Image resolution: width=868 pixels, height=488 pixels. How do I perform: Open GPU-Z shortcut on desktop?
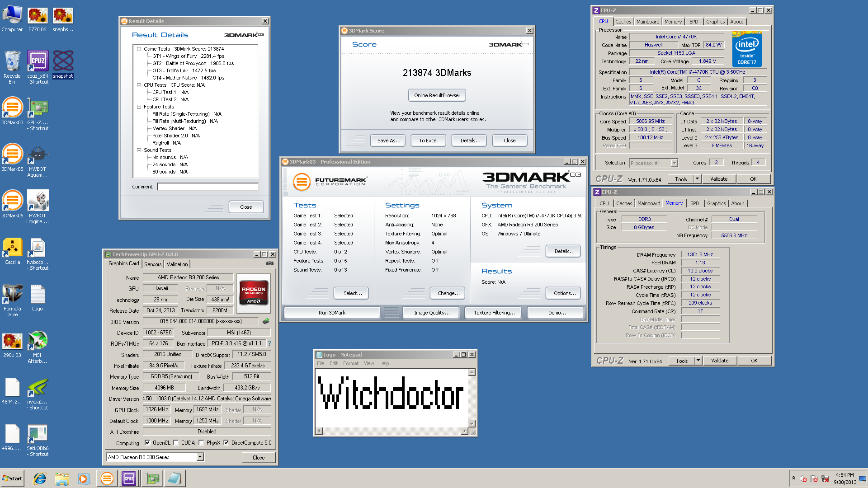pyautogui.click(x=38, y=114)
